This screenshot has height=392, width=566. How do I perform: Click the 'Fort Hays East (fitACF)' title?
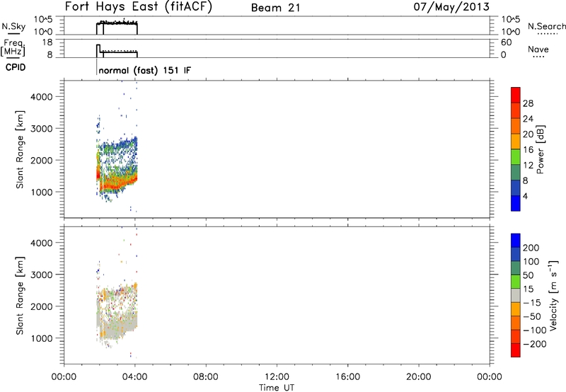(x=138, y=6)
